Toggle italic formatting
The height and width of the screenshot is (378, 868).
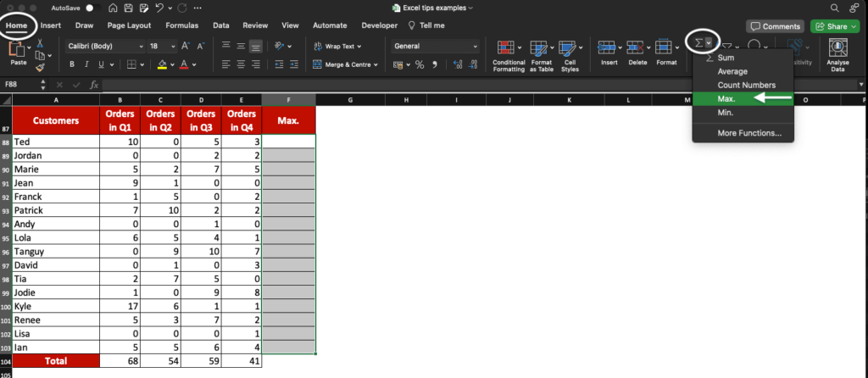click(x=86, y=64)
